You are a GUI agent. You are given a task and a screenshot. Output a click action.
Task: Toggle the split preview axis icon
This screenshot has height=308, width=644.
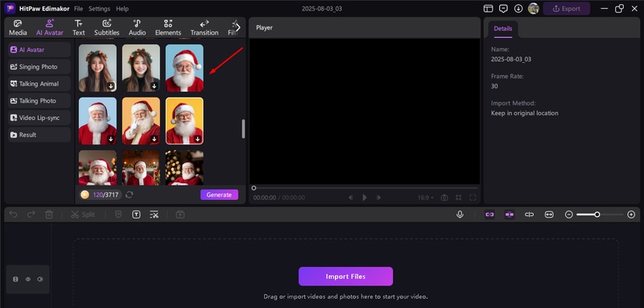pyautogui.click(x=530, y=214)
